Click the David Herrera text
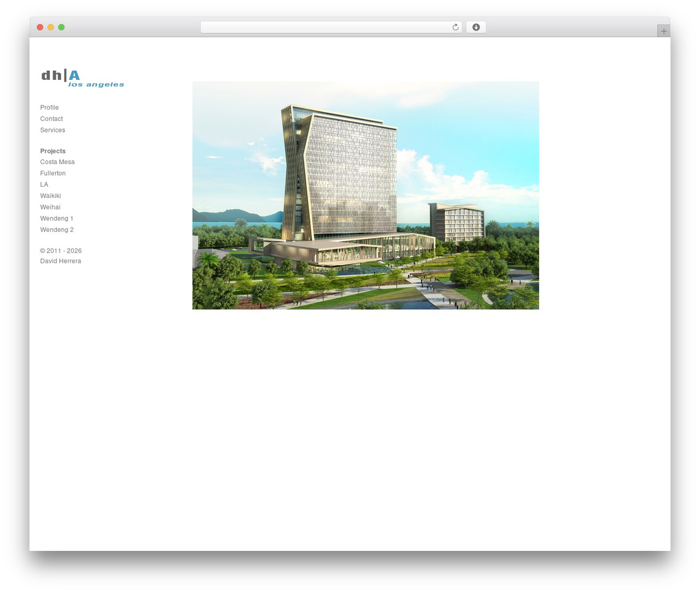Screen dimensions: 700x593 61,261
